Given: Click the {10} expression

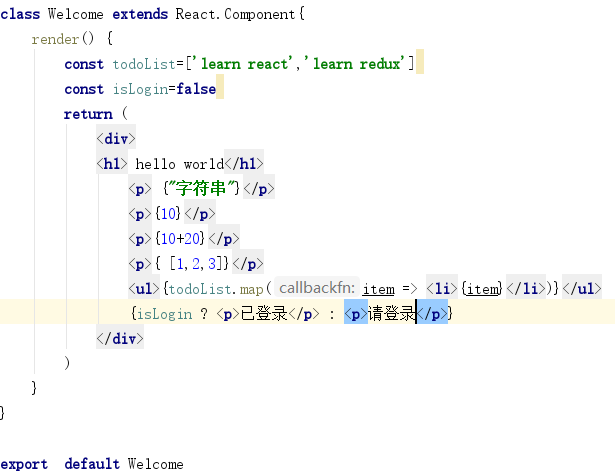Looking at the screenshot, I should pyautogui.click(x=168, y=214).
